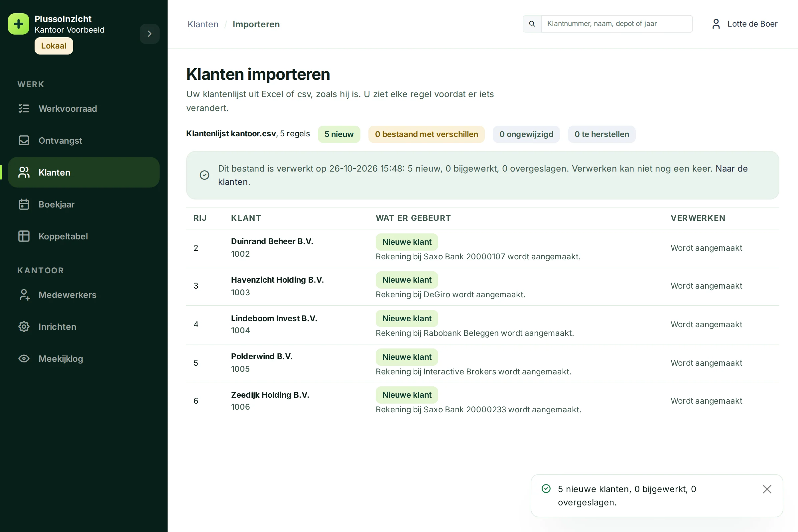Select the Klanten sidebar item
This screenshot has width=798, height=532.
84,172
